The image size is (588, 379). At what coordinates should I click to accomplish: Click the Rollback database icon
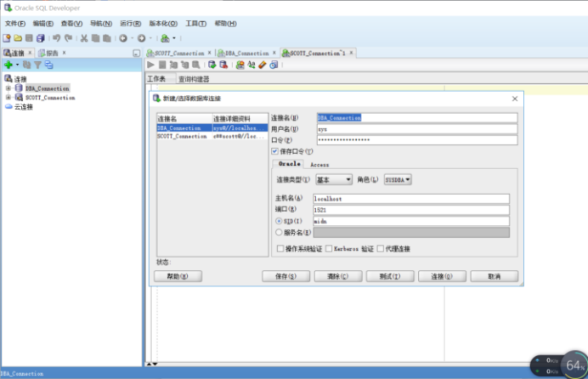[x=223, y=65]
